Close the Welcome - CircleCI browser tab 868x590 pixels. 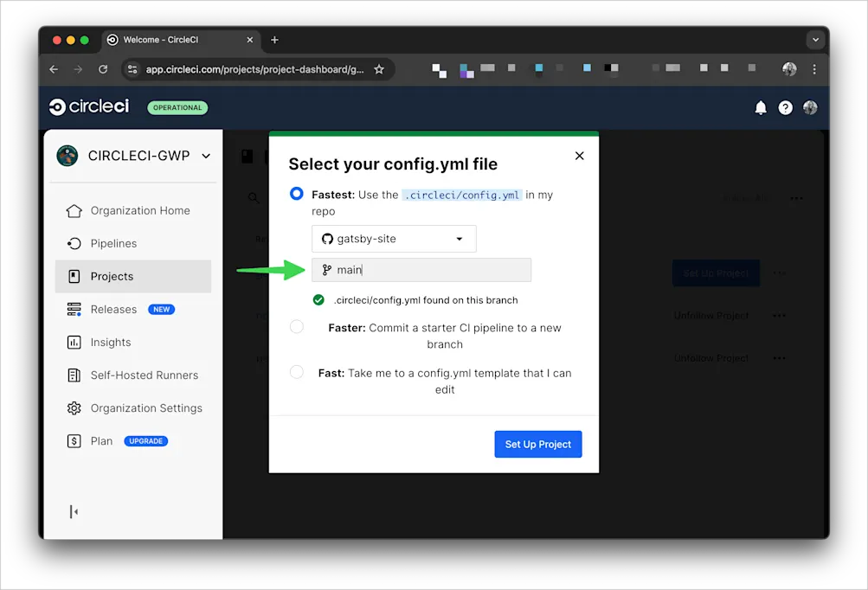(249, 40)
